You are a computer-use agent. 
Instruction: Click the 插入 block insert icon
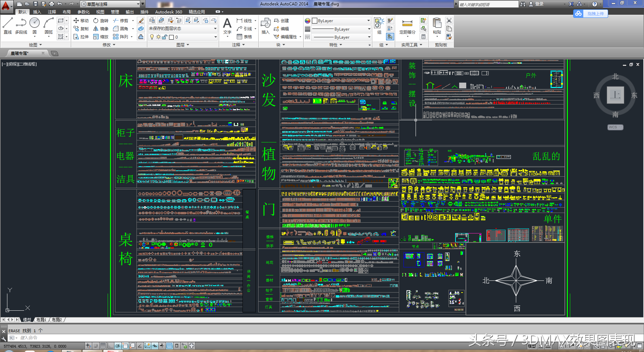[265, 26]
